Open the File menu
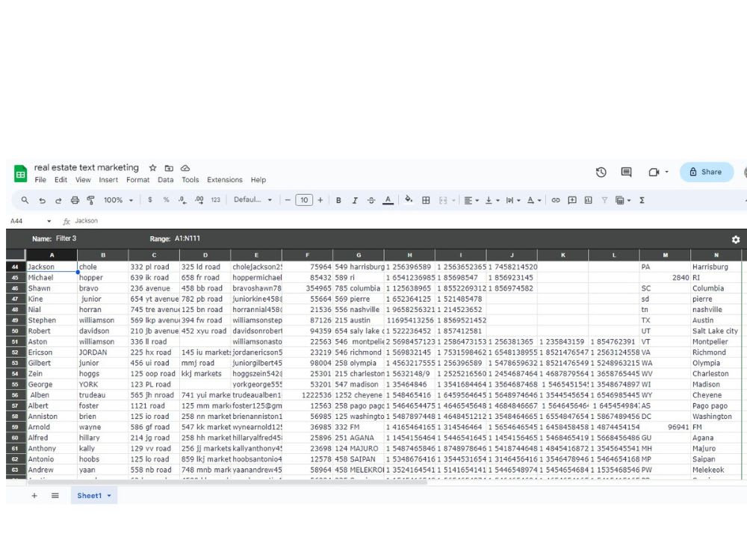This screenshot has width=747, height=560. click(x=40, y=180)
